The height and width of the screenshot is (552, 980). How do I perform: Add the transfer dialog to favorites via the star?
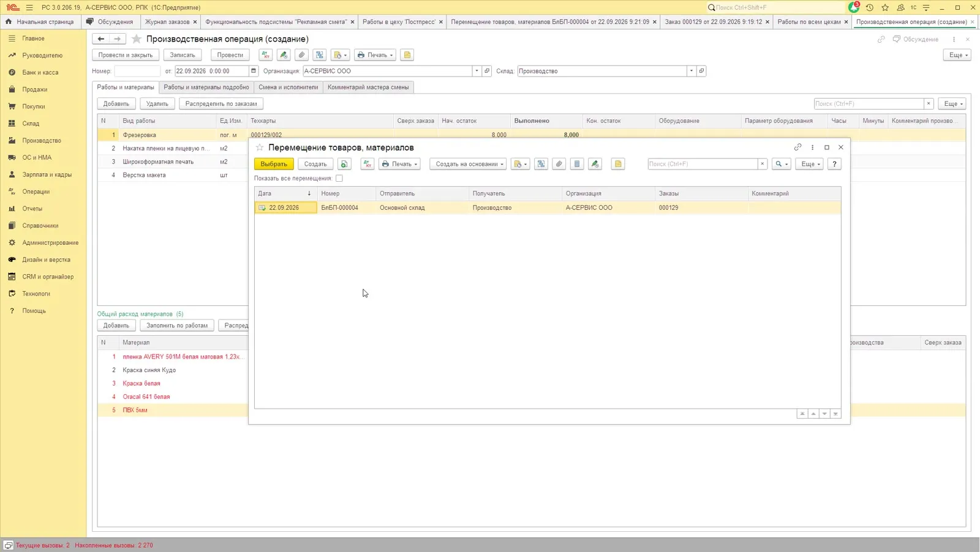point(260,147)
